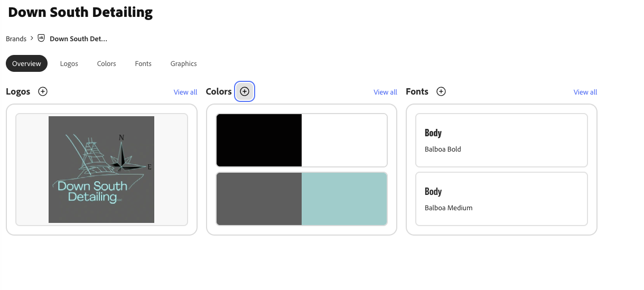The image size is (644, 290).
Task: View all logos
Action: pos(185,92)
